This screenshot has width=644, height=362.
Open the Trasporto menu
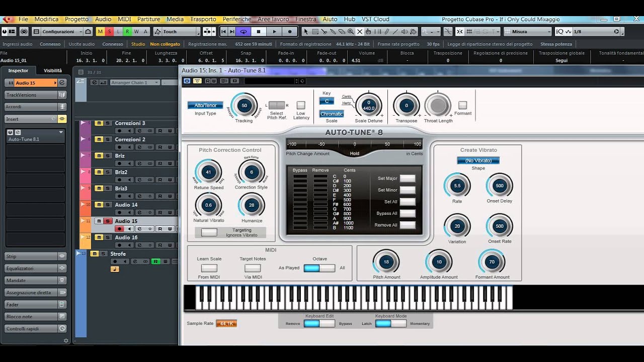tap(203, 19)
